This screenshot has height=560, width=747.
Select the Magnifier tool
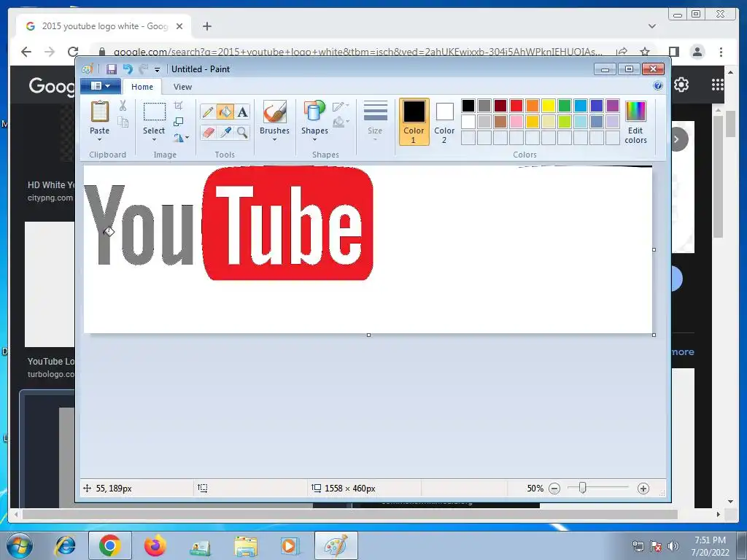click(242, 132)
